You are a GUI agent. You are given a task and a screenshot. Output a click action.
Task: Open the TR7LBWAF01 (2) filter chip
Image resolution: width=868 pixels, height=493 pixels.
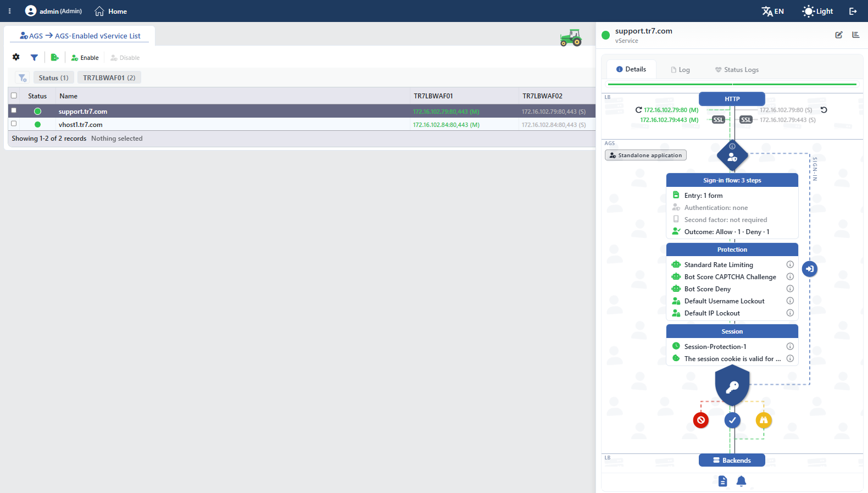click(x=109, y=78)
